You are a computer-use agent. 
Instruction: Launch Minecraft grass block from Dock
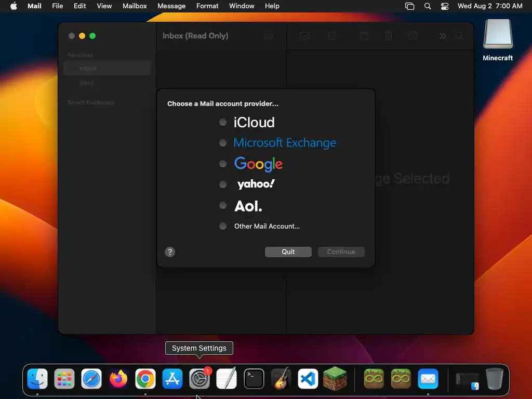[x=335, y=378]
